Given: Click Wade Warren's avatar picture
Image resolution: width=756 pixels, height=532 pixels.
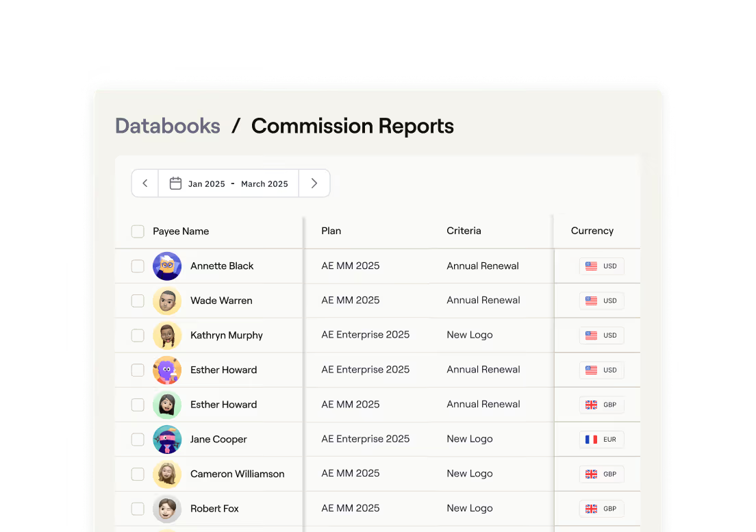Looking at the screenshot, I should pyautogui.click(x=167, y=301).
